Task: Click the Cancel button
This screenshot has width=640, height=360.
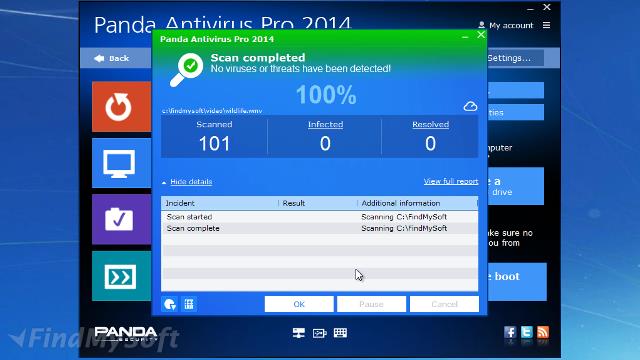Action: click(x=444, y=304)
